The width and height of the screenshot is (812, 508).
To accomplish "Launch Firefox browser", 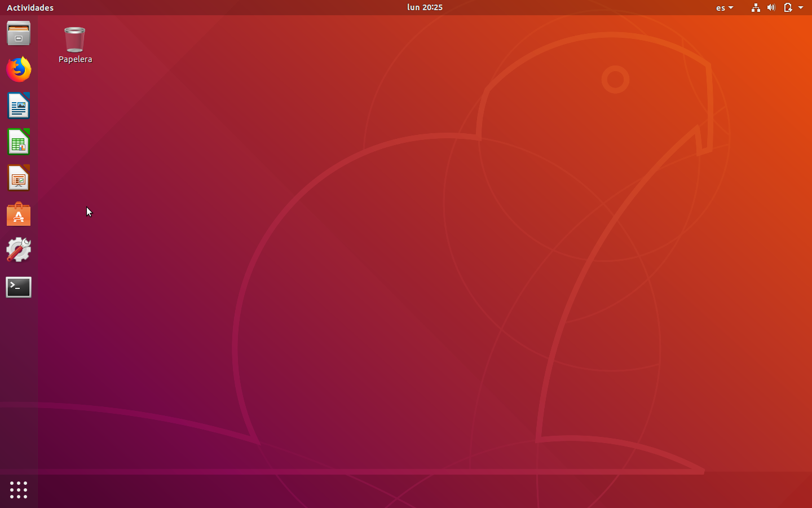I will 19,69.
